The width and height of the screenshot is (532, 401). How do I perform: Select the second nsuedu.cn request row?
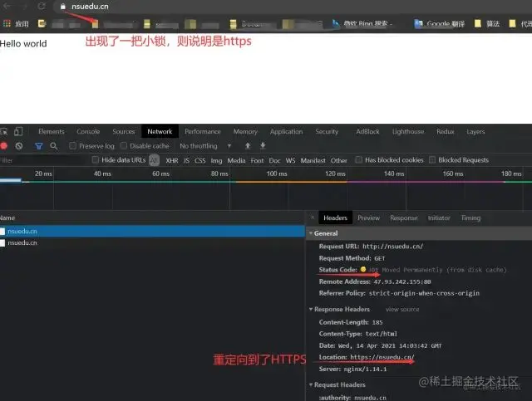tap(152, 242)
